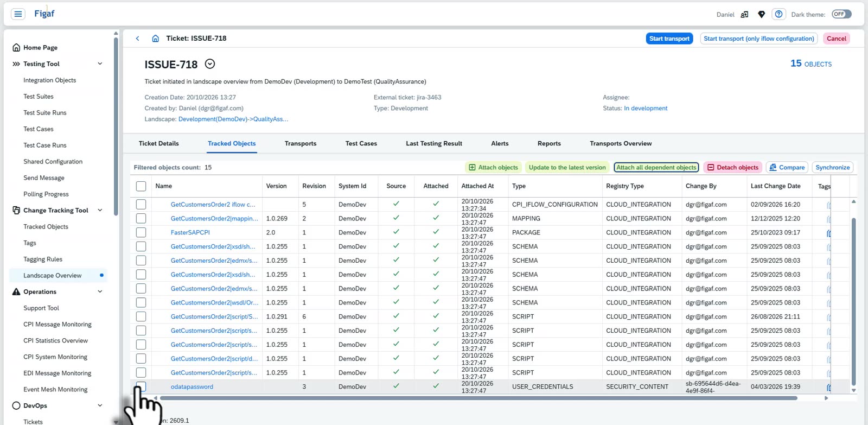This screenshot has width=868, height=425.
Task: Click the Home Page house icon in sidebar
Action: 16,48
